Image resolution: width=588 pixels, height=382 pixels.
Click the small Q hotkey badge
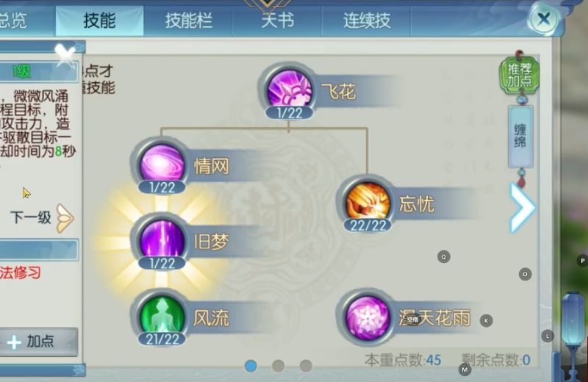(x=444, y=257)
